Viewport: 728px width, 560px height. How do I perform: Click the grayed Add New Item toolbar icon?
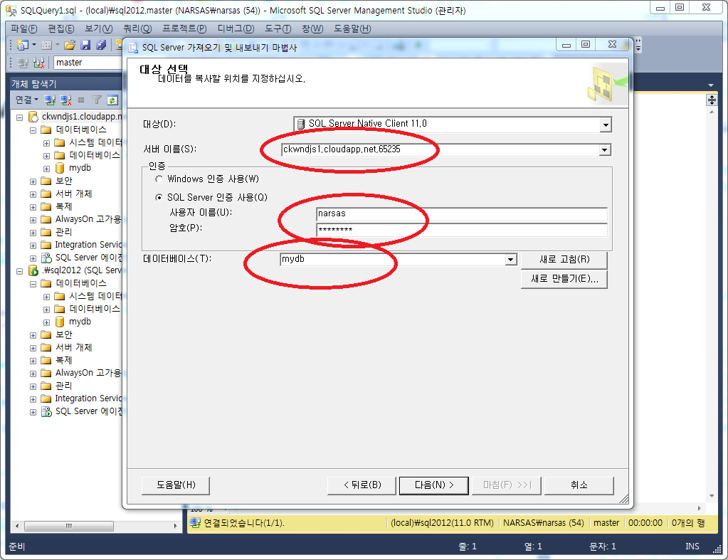click(x=46, y=45)
